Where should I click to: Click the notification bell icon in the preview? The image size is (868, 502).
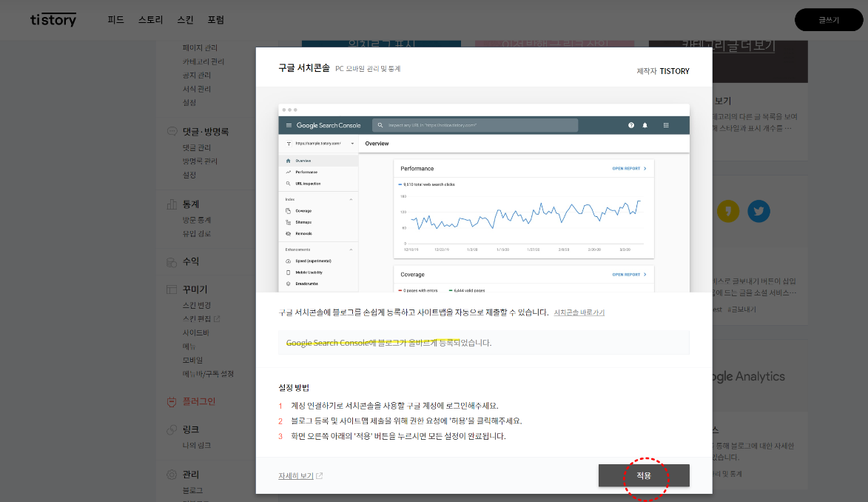645,125
